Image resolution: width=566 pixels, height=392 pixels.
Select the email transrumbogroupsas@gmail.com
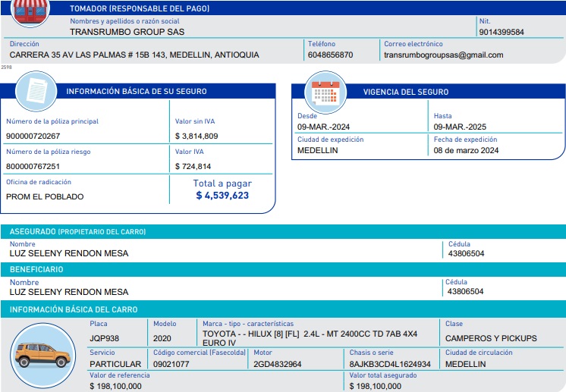(x=443, y=55)
